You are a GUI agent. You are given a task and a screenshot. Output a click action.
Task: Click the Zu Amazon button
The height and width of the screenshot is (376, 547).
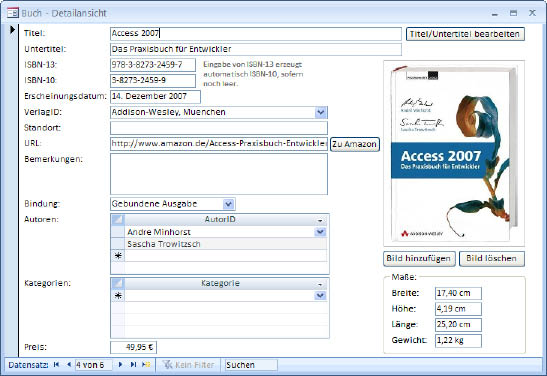[354, 144]
